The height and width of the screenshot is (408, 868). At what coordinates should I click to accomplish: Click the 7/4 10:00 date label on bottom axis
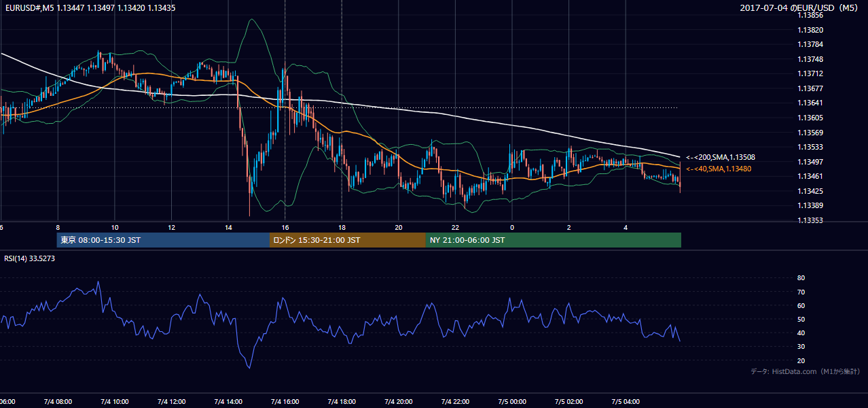[113, 402]
